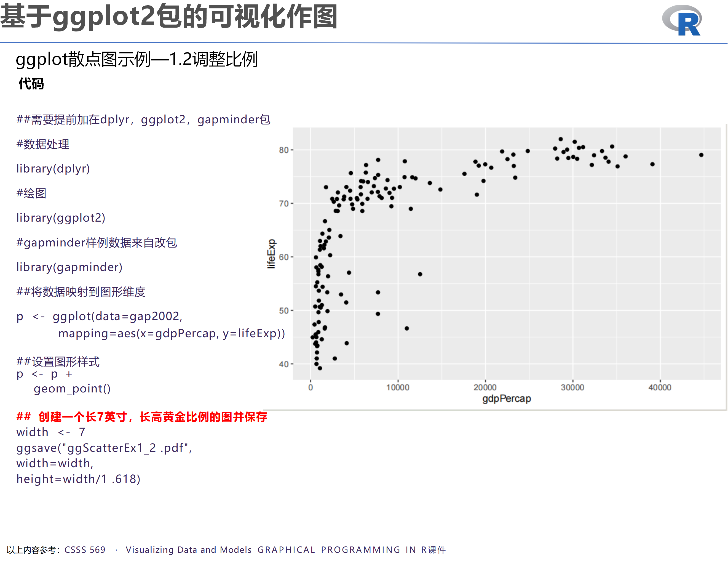728x563 pixels.
Task: Click the '#数据处理' comment line
Action: (x=43, y=144)
